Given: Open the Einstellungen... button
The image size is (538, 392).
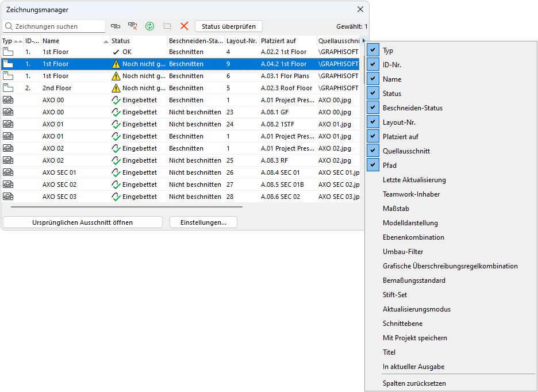Looking at the screenshot, I should (203, 222).
